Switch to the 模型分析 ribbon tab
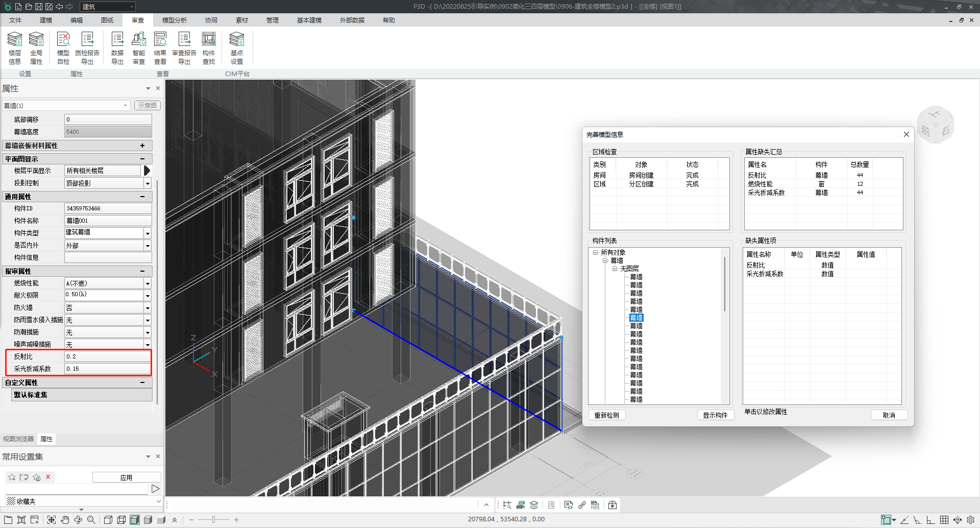Viewport: 980px width, 528px height. (174, 20)
